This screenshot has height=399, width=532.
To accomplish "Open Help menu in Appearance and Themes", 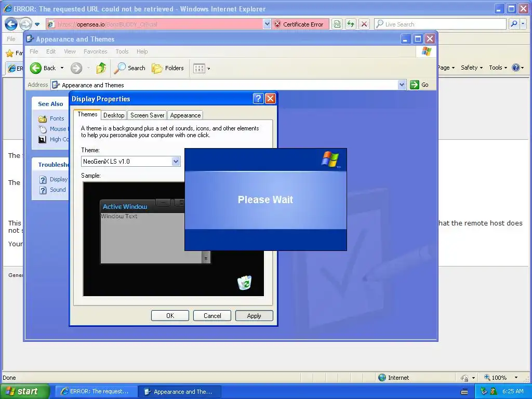I will 142,51.
